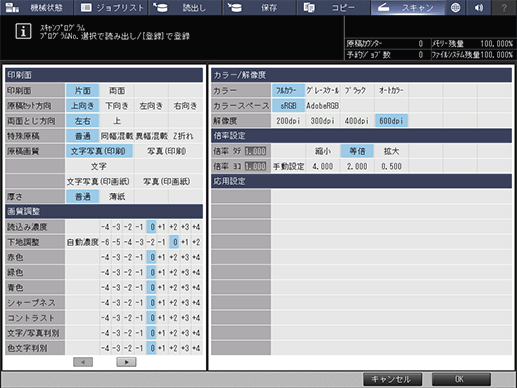
Task: Click the speaker volume icon
Action: (479, 7)
